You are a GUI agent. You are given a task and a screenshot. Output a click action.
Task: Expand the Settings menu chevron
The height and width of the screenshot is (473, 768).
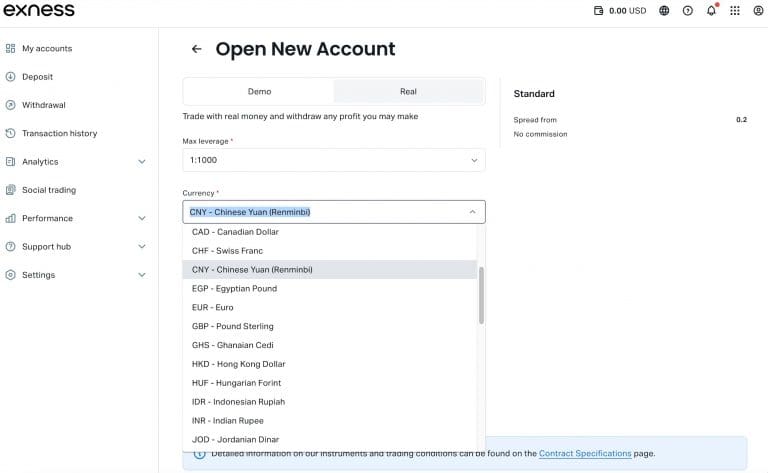pyautogui.click(x=142, y=275)
